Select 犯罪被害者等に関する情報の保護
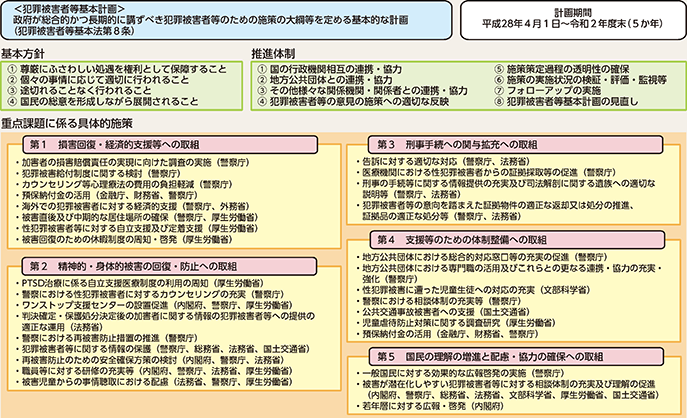Screen dimensions: 687x418 [163, 349]
